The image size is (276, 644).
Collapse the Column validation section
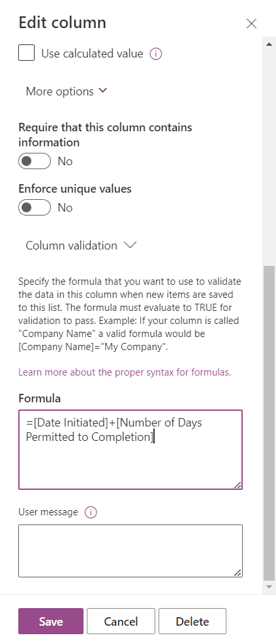tap(81, 246)
